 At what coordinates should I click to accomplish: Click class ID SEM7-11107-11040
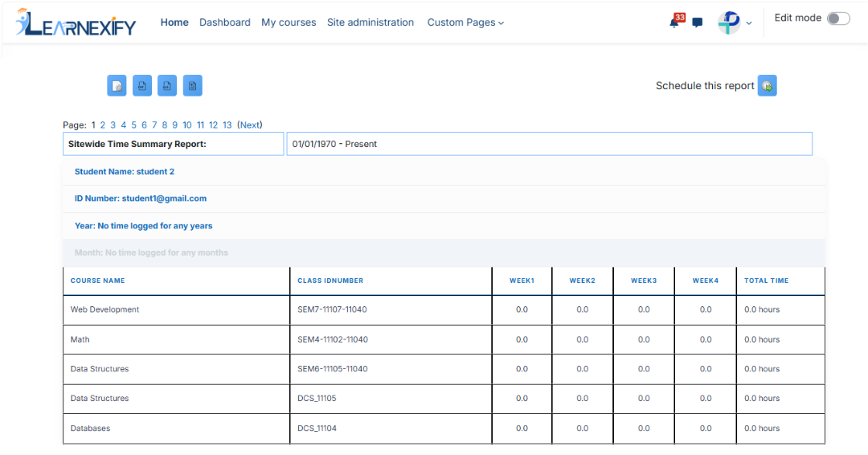click(332, 309)
